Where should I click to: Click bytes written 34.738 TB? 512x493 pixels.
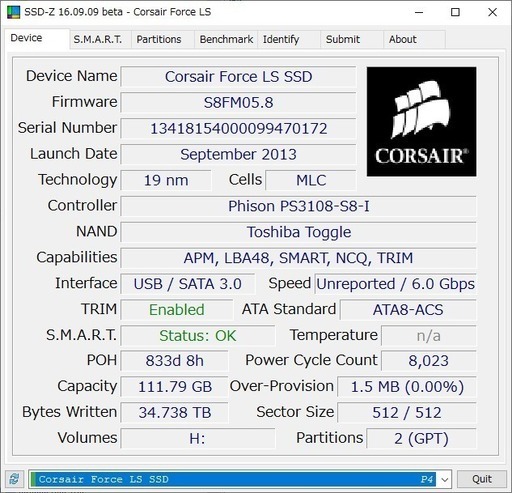click(x=174, y=412)
